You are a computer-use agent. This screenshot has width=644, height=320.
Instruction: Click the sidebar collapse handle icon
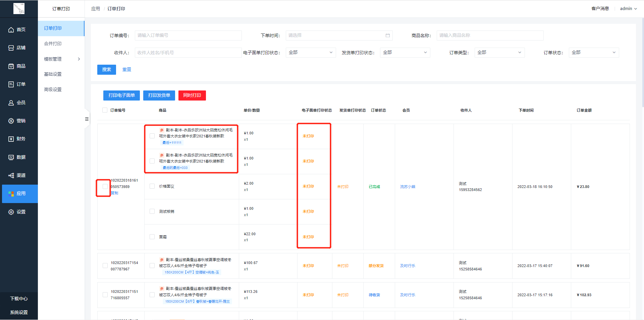click(87, 119)
